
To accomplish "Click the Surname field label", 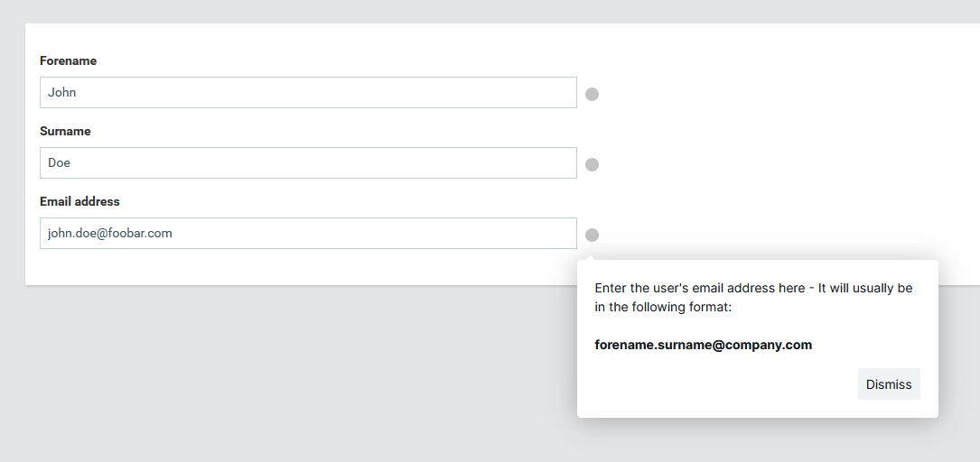I will tap(65, 132).
